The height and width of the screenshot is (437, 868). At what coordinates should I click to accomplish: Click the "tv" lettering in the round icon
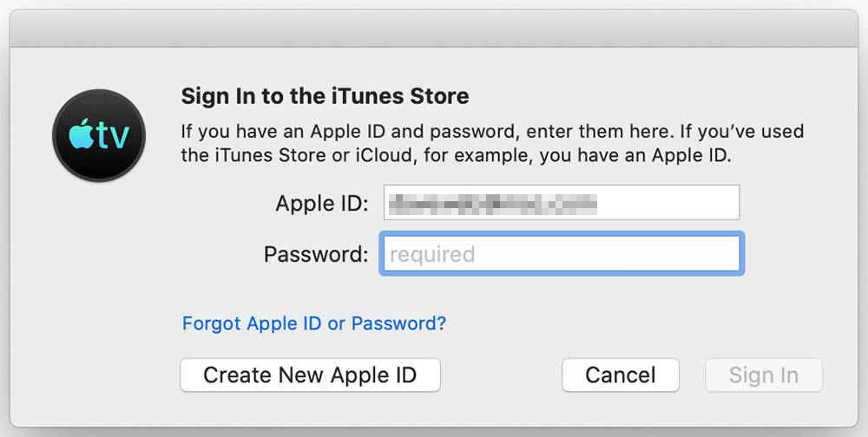(113, 136)
